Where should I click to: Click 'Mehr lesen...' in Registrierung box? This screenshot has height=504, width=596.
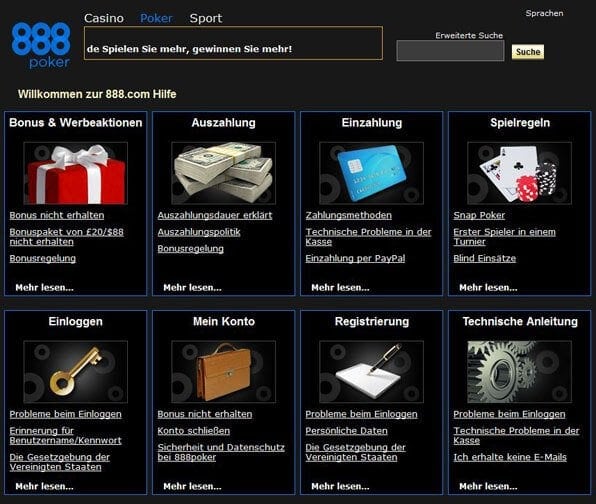tap(340, 487)
